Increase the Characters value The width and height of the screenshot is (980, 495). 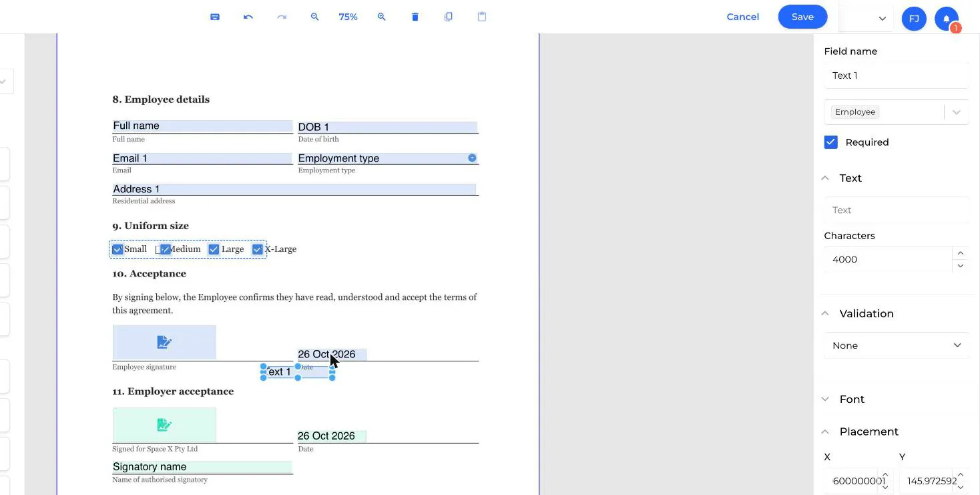960,253
